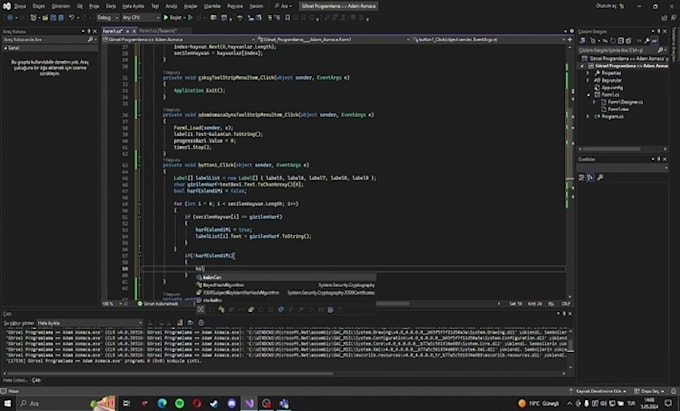Click Solution Explorer show all files icon
Screen dimensions: 680x411
point(628,41)
